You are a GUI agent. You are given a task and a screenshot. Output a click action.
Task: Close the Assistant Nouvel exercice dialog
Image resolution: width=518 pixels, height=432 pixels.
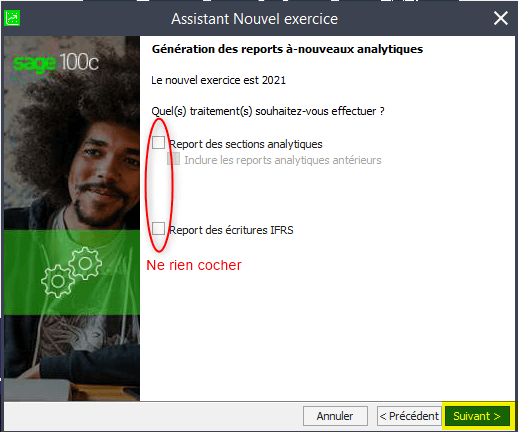[x=501, y=18]
